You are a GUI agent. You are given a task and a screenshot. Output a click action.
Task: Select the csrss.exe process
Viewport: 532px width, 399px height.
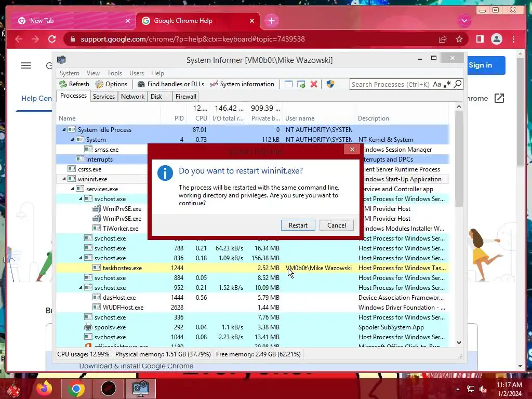click(89, 169)
